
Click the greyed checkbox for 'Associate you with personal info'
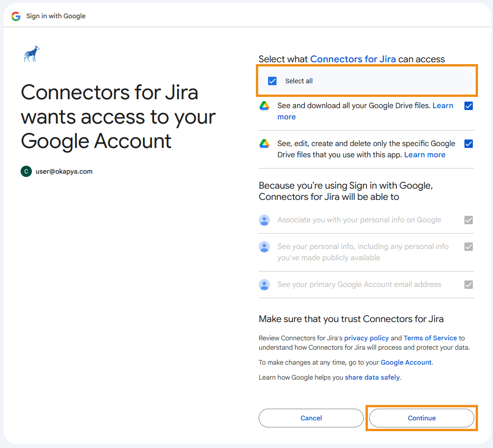(x=468, y=220)
